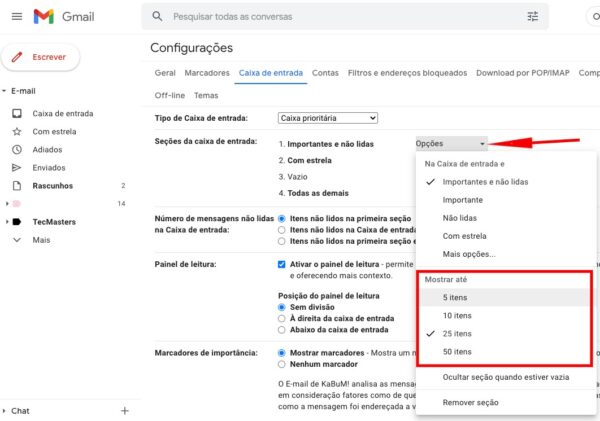Screen dimensions: 600x421
Task: Switch to the Marcadores tab
Action: click(207, 73)
